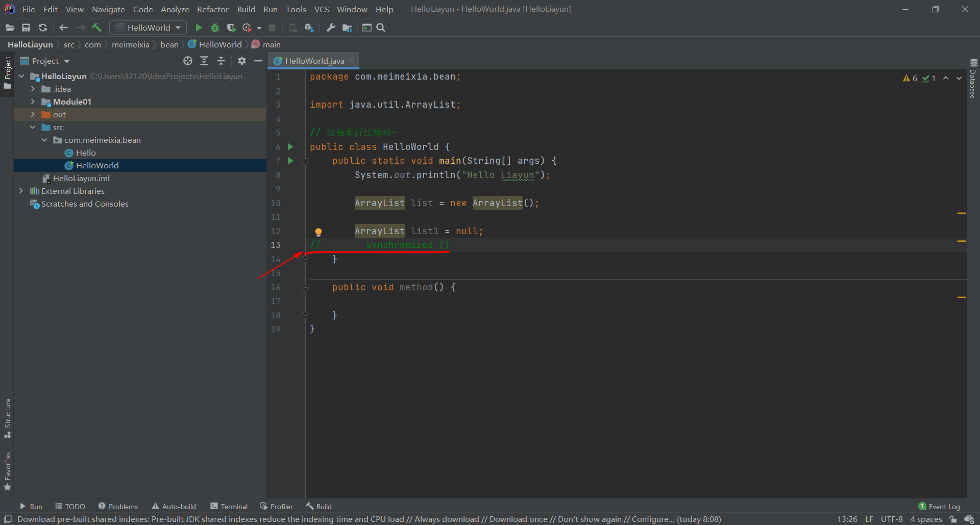Collapse the com.meimeixia.bean package

pos(44,140)
